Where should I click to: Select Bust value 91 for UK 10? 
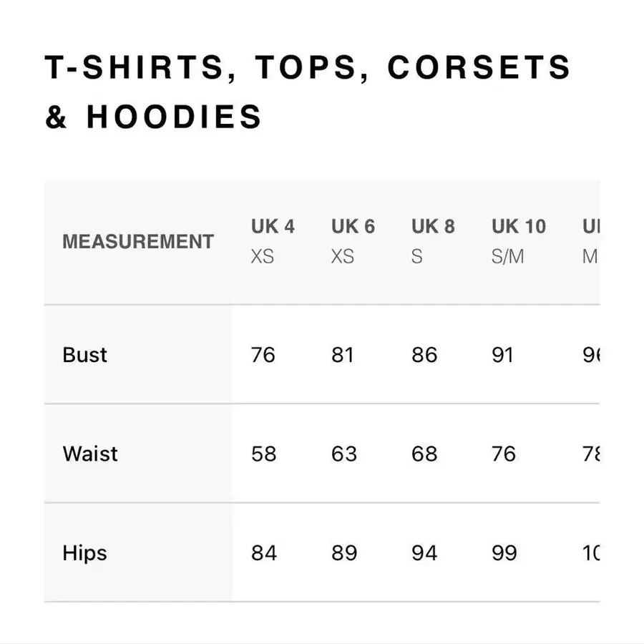click(x=503, y=355)
